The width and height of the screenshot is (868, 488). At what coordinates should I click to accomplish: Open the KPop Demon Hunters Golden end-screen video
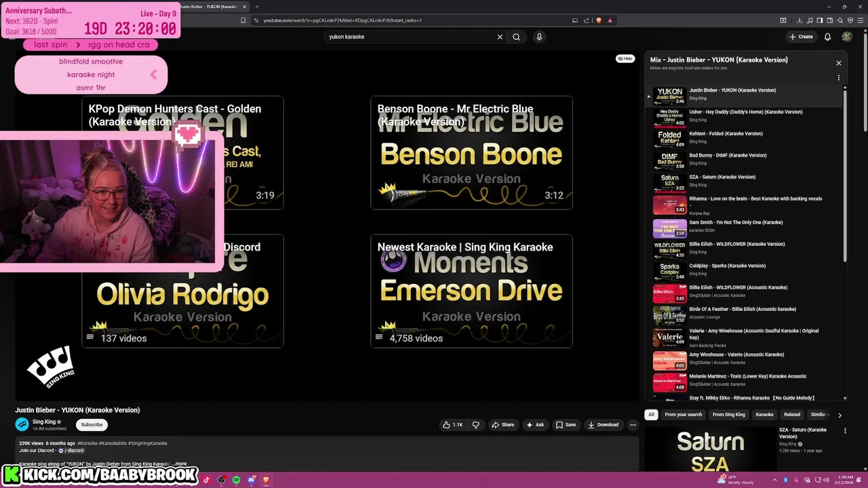coord(182,152)
